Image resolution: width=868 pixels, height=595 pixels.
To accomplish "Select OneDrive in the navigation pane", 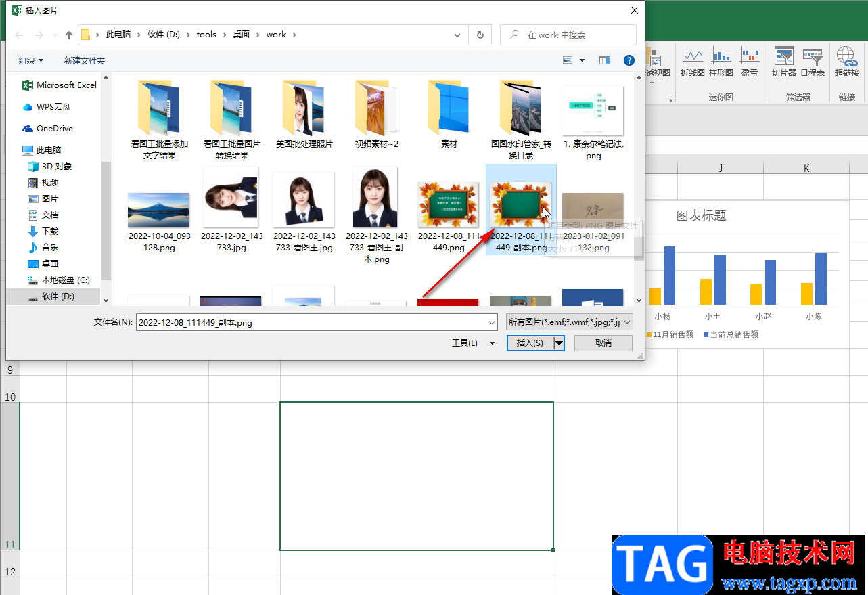I will pyautogui.click(x=47, y=128).
